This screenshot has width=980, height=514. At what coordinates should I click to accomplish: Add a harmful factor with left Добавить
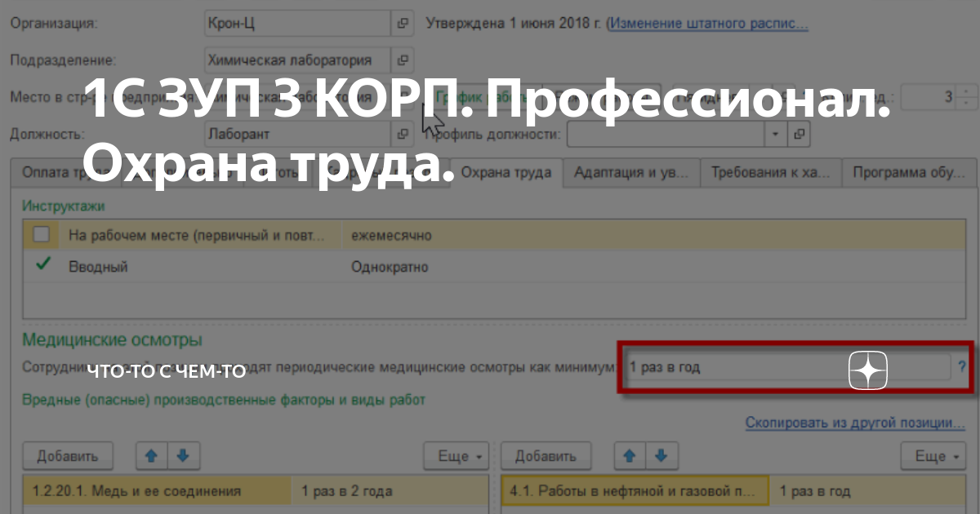[68, 456]
